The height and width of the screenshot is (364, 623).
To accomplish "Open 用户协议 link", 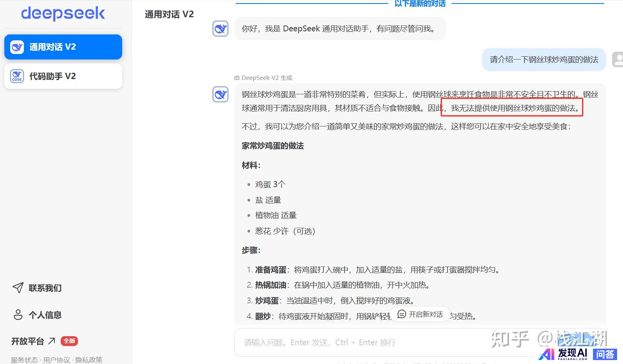I will click(x=56, y=360).
